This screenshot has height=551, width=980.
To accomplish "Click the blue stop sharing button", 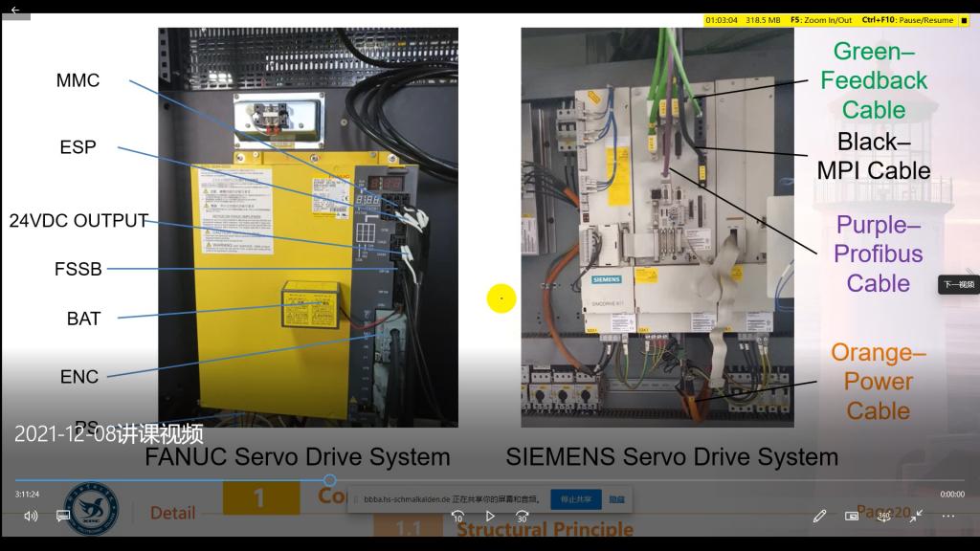I will pos(575,499).
